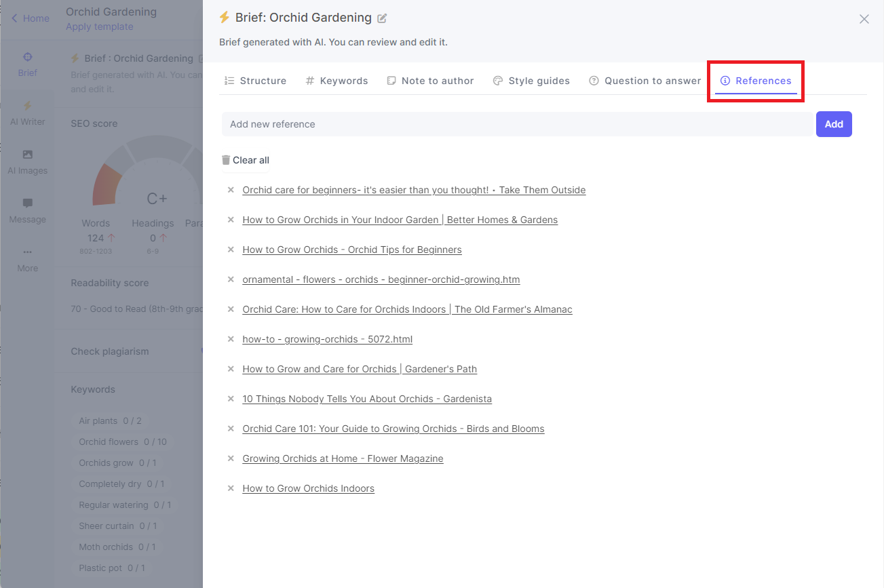Open Orchid Tips for Beginners link
884x588 pixels.
pyautogui.click(x=352, y=250)
